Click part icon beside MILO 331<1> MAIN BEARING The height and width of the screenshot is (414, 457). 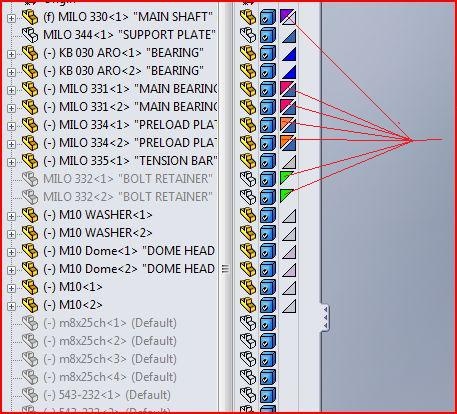30,89
